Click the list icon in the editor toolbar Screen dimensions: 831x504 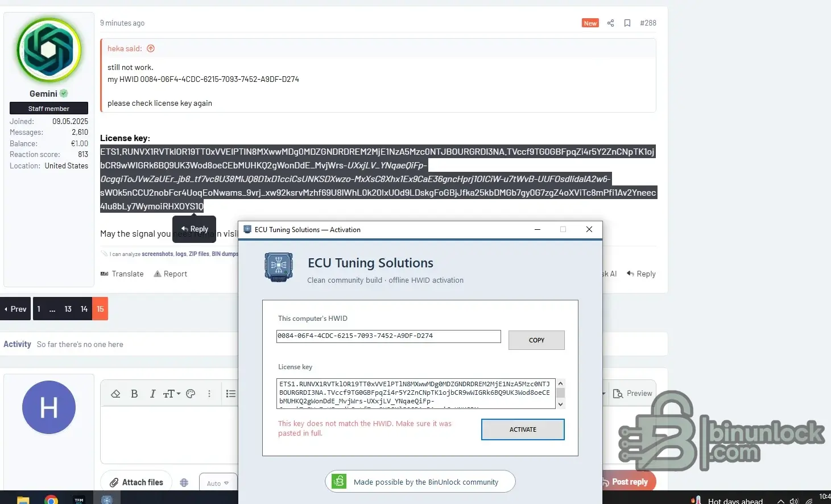230,394
